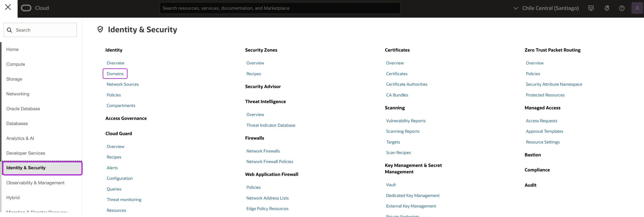Open the Access Requests link

point(541,121)
